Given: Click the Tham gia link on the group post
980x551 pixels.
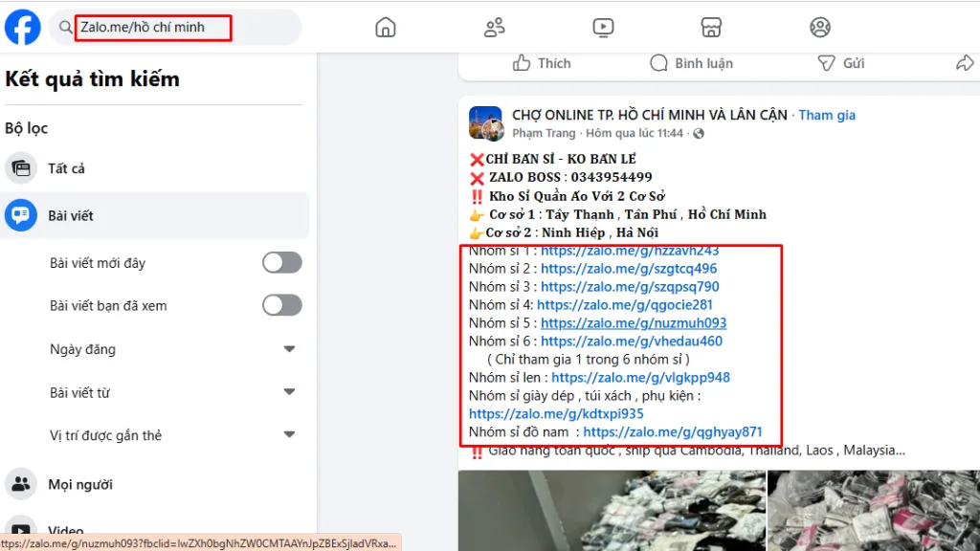Looking at the screenshot, I should [x=827, y=114].
